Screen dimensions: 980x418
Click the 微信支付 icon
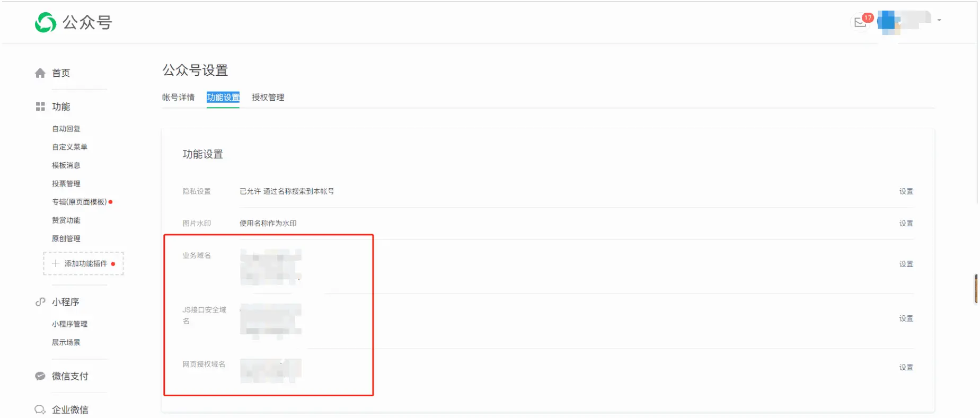tap(40, 376)
